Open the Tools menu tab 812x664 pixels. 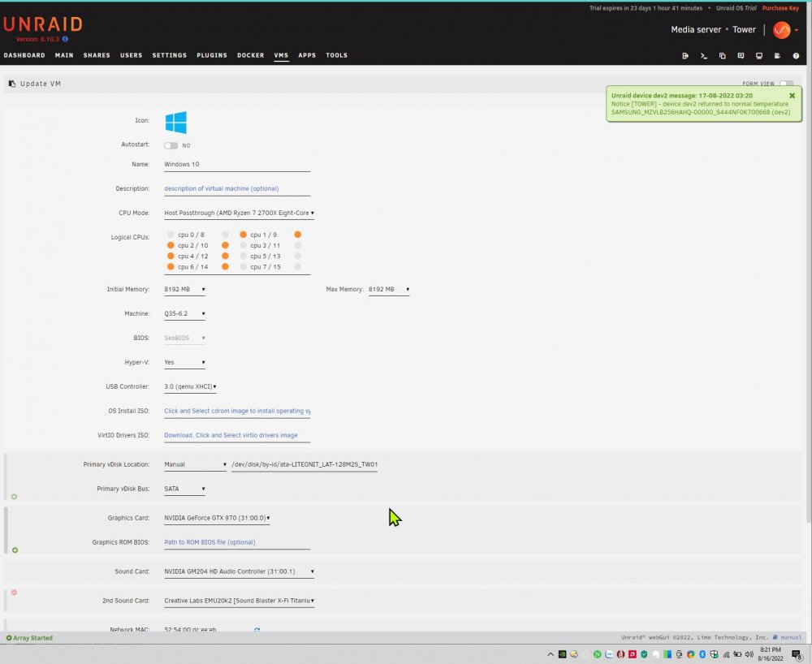[337, 55]
